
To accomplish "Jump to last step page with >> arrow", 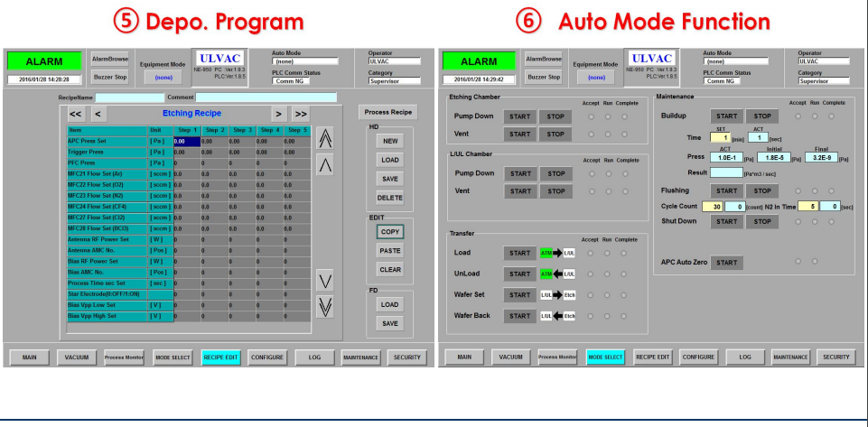I will coord(301,114).
